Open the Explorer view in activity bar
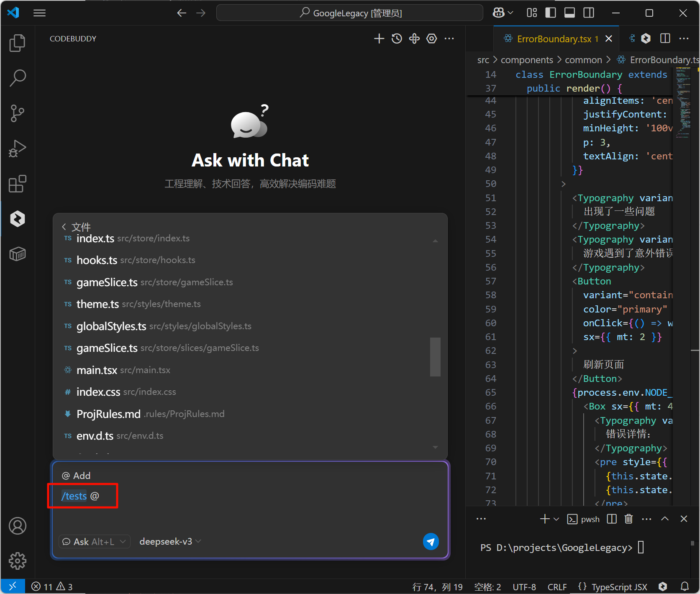 tap(17, 43)
